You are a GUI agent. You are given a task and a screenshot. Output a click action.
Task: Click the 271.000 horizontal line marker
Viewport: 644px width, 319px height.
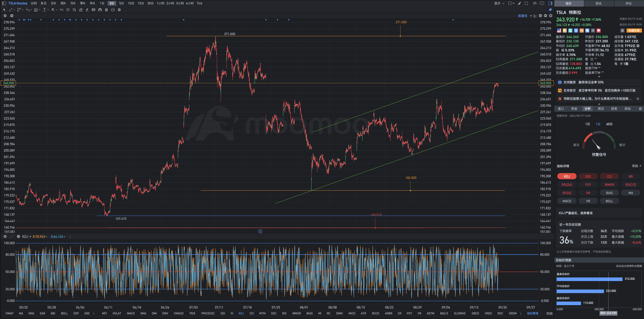click(400, 36)
